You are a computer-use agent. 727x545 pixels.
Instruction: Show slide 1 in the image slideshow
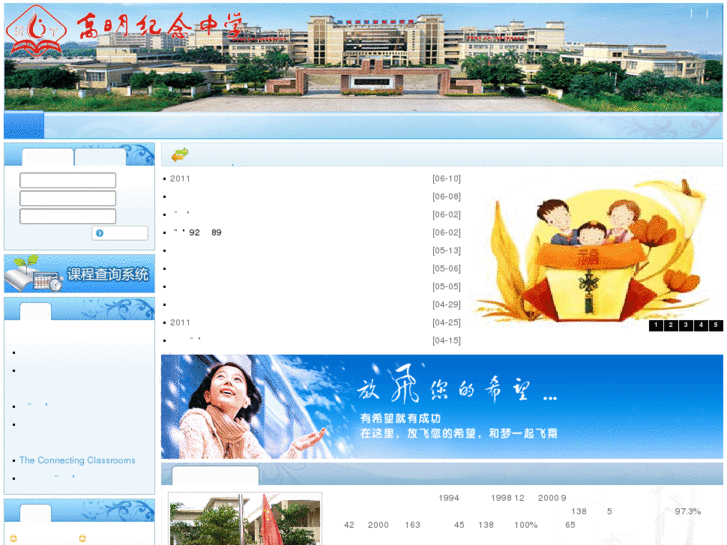pos(656,325)
